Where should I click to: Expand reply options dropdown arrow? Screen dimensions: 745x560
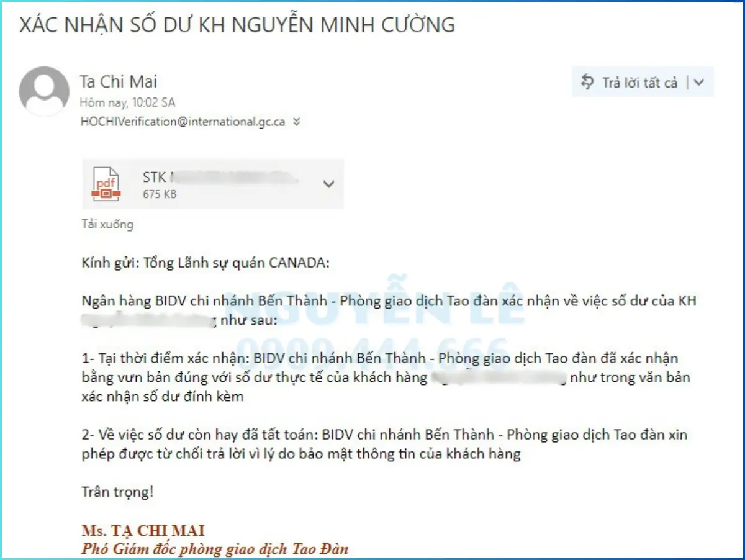click(x=699, y=83)
